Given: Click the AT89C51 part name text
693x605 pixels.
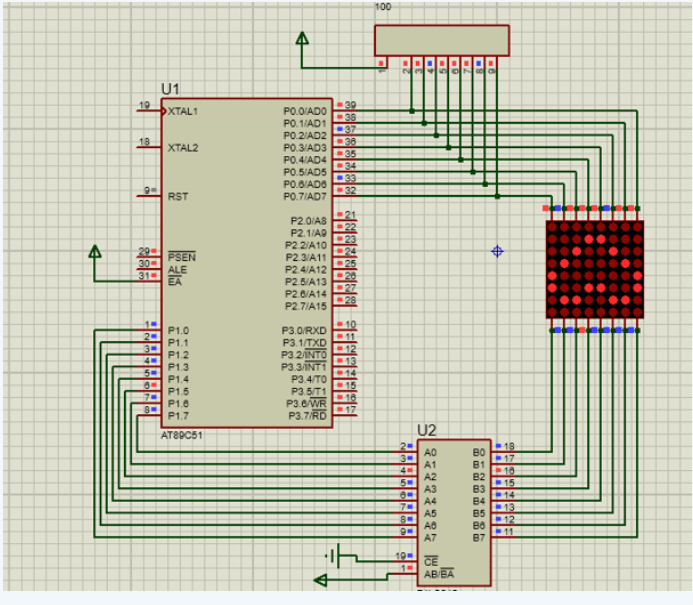Looking at the screenshot, I should (182, 435).
